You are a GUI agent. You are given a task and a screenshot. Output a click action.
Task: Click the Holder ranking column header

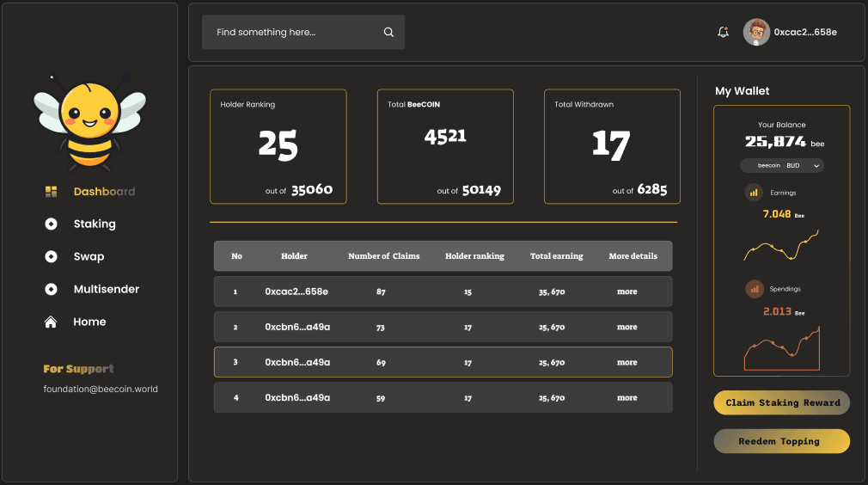tap(474, 255)
